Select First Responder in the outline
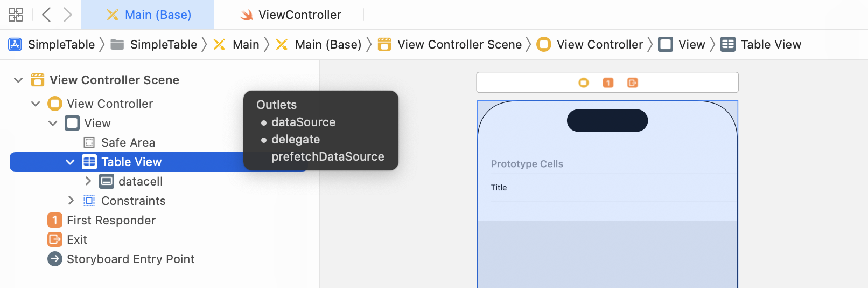Screen dimensions: 868x288 (x=111, y=220)
